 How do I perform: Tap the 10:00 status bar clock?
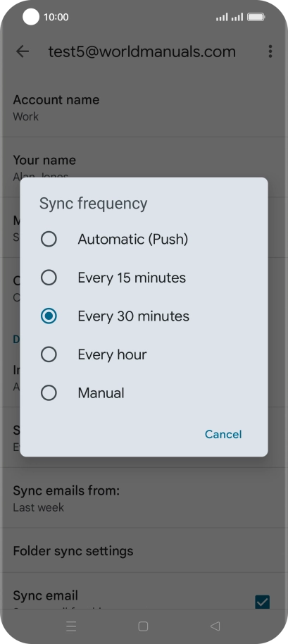(x=56, y=17)
